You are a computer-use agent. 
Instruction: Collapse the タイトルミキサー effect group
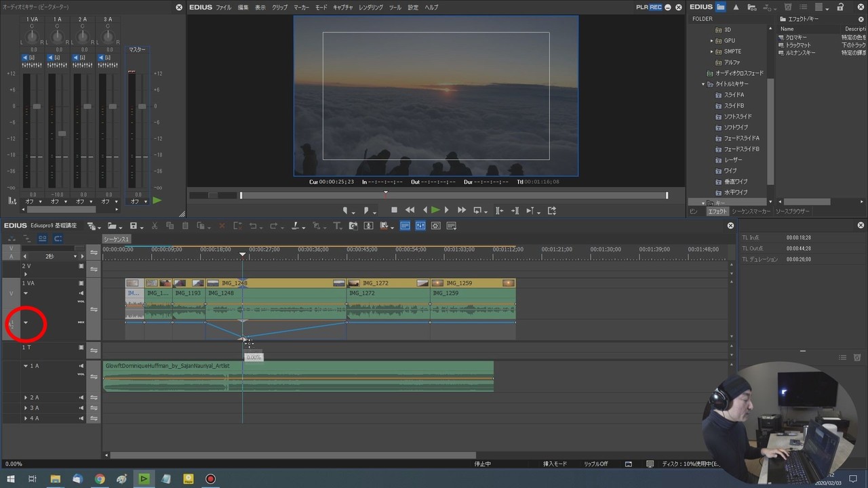[703, 83]
